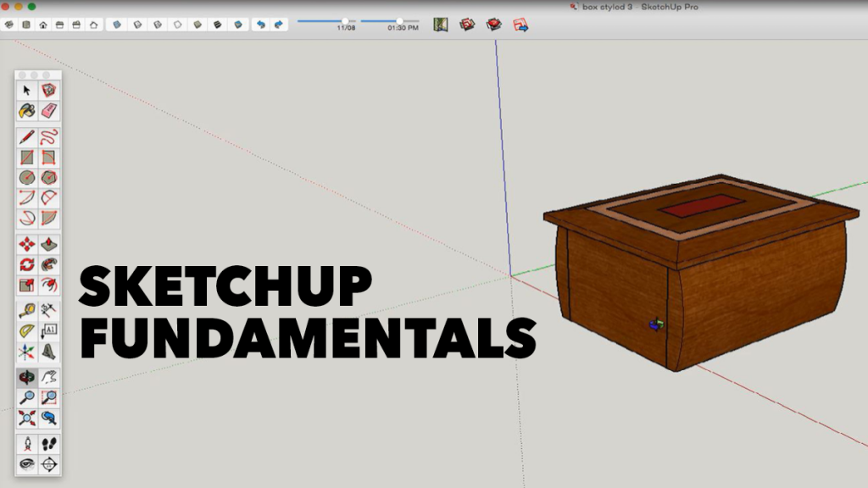Activate the Axes tool
The height and width of the screenshot is (488, 868).
pos(26,352)
